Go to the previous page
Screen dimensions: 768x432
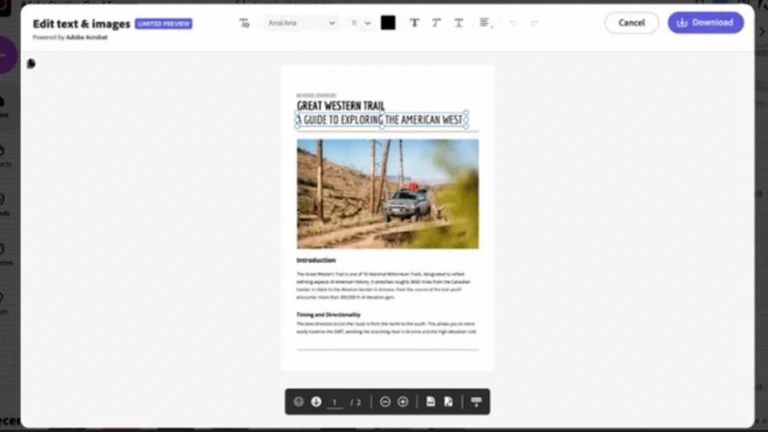[x=298, y=402]
